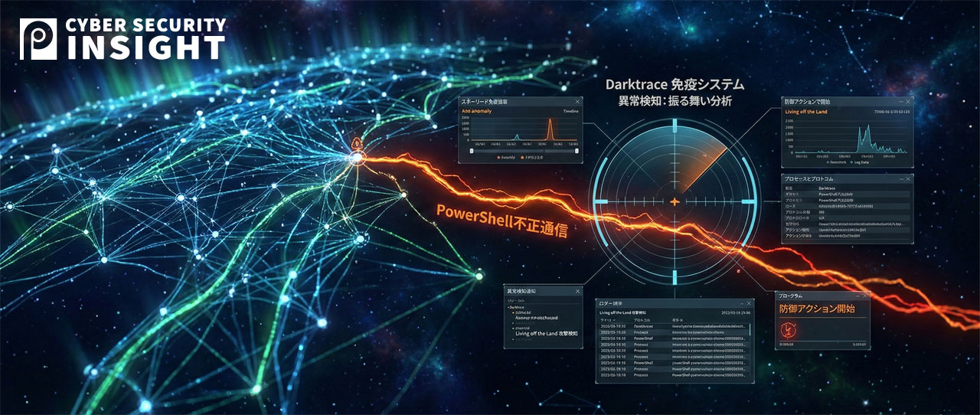The width and height of the screenshot is (980, 415).
Task: Click the log panel vertical scrollbar
Action: point(750,330)
